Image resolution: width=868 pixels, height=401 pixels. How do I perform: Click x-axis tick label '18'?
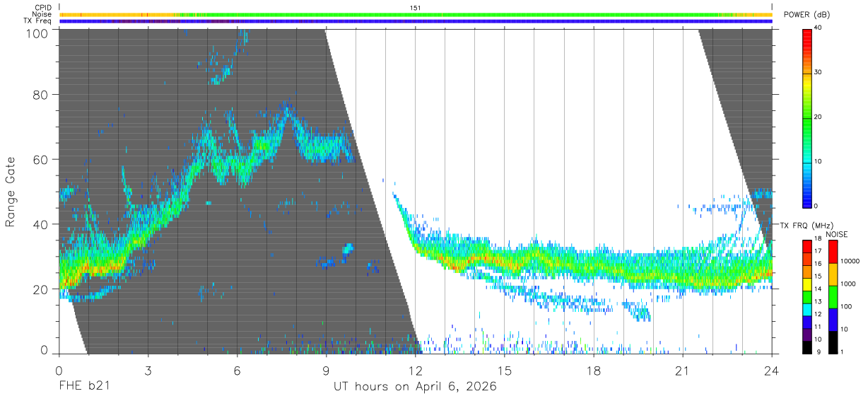594,371
